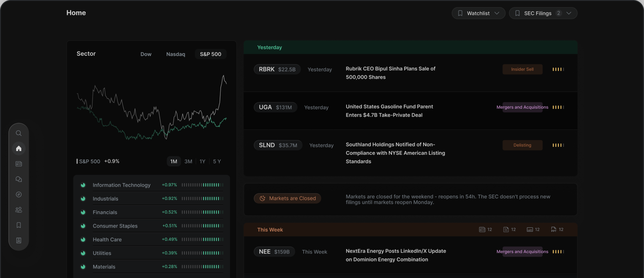Viewport: 644px width, 278px height.
Task: Select the S&P 500 index tab
Action: 210,54
